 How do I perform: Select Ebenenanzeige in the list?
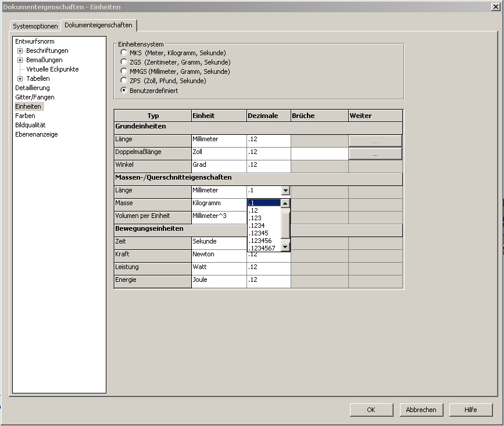[x=36, y=135]
